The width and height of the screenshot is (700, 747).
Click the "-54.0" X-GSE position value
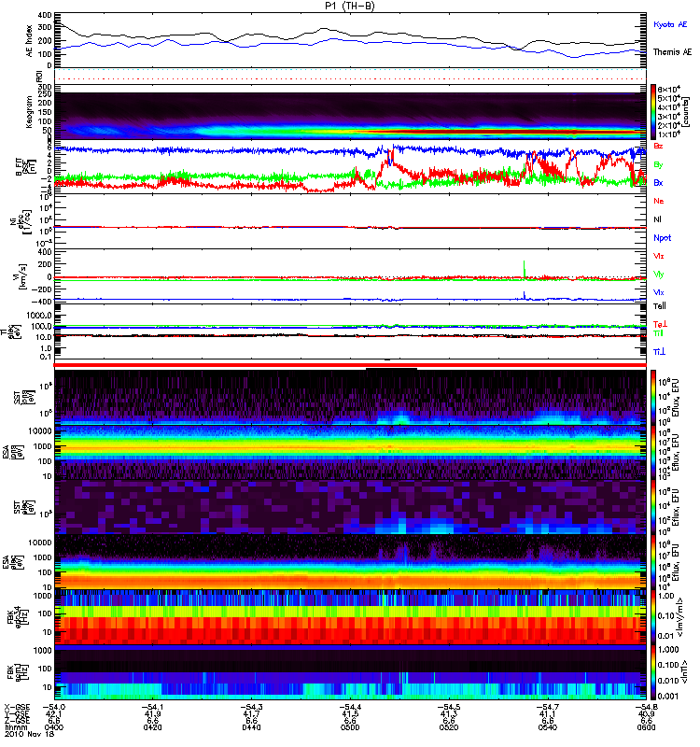[54, 708]
